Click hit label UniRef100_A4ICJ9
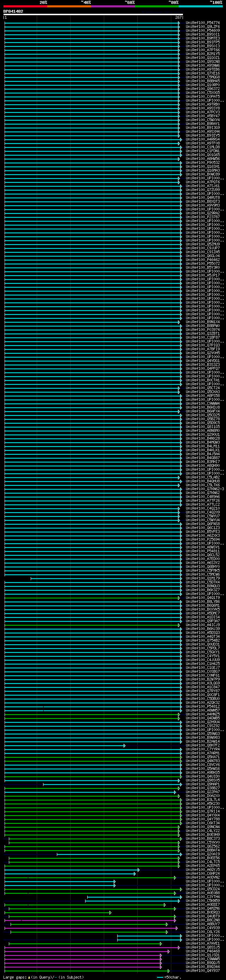The image size is (226, 980). [x=203, y=625]
